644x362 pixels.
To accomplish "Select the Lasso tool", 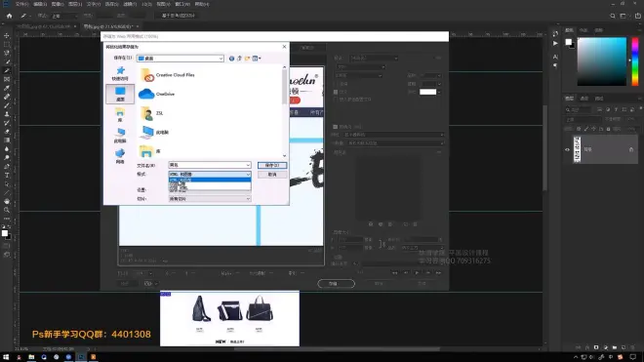I will coord(7,53).
